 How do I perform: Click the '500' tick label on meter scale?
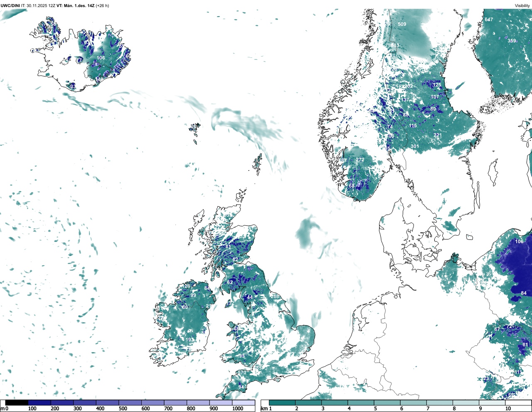click(x=123, y=409)
